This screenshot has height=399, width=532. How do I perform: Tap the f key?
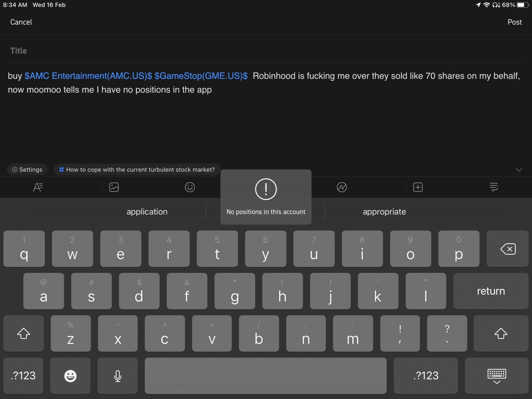point(187,291)
